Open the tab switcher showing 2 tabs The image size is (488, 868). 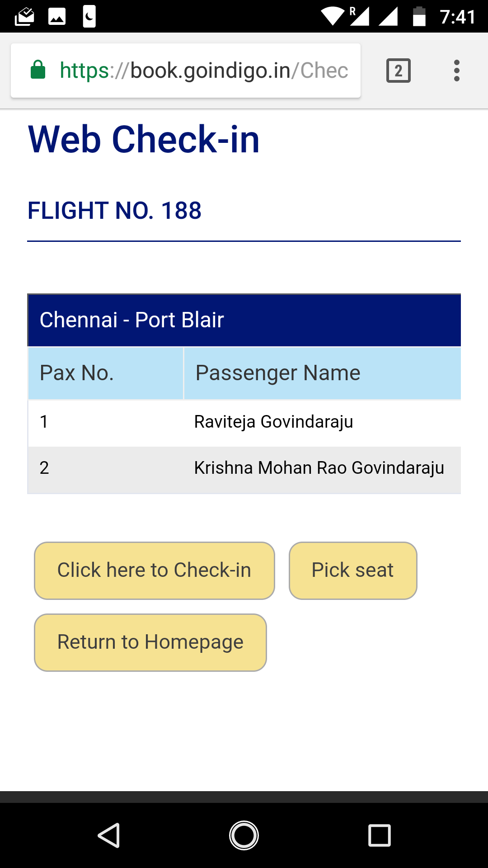point(398,71)
